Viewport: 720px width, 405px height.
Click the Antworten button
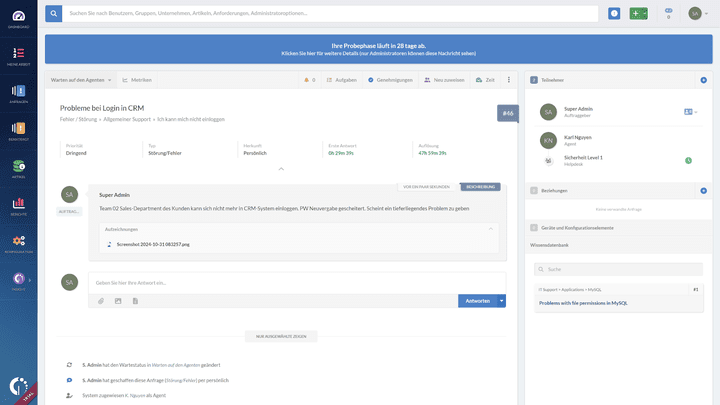(477, 300)
